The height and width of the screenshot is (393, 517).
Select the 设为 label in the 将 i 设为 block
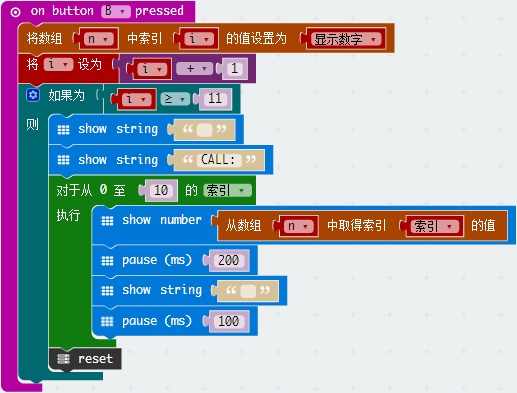tap(90, 64)
